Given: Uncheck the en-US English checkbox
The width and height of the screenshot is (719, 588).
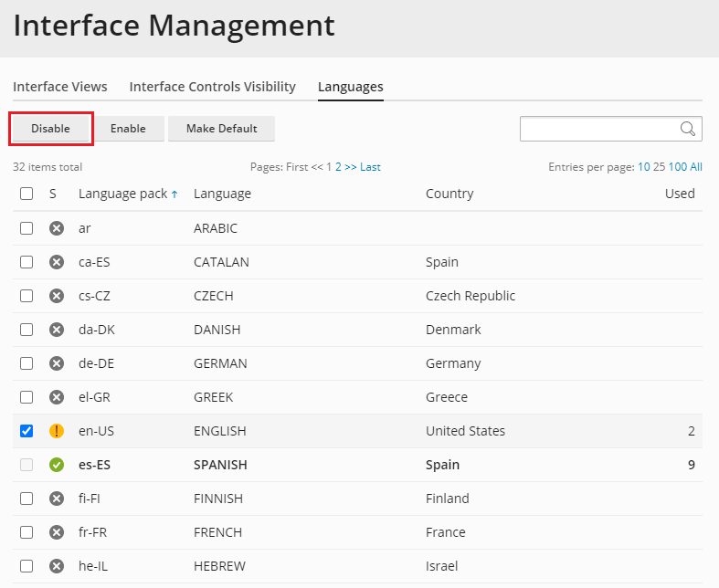Looking at the screenshot, I should 26,431.
